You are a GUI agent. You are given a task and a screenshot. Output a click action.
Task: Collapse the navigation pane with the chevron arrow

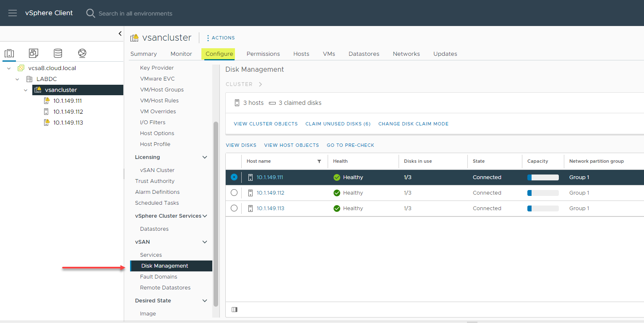(x=120, y=34)
